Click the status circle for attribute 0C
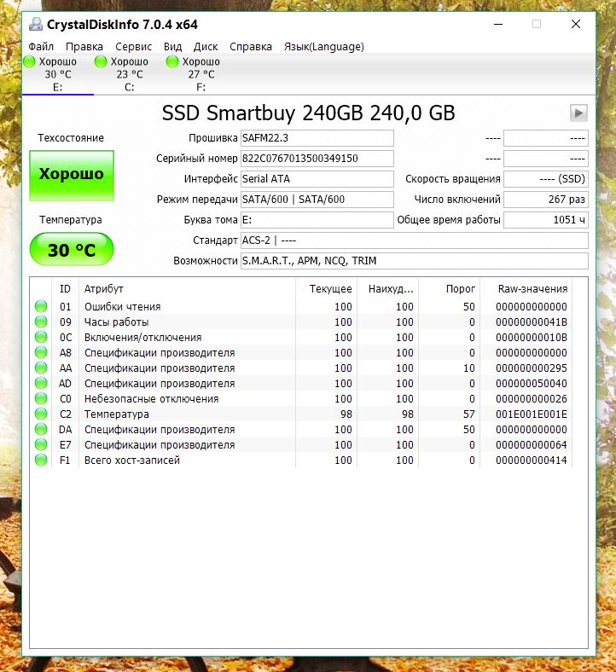616x672 pixels. (41, 338)
